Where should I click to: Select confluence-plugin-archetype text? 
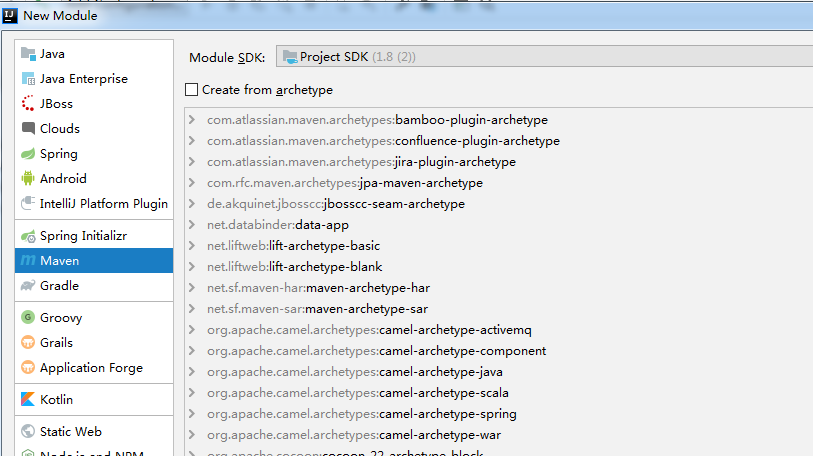[x=478, y=141]
